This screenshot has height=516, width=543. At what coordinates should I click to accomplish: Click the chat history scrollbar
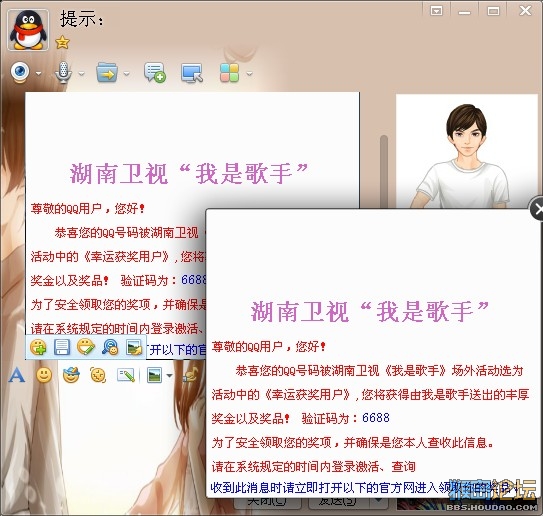[x=383, y=171]
